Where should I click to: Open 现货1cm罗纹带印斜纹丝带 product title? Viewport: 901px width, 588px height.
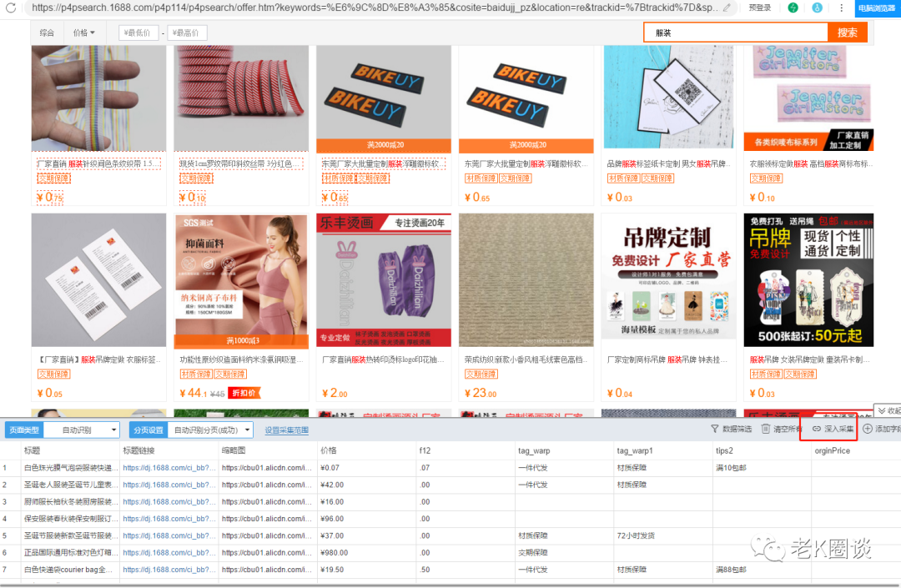tap(241, 163)
